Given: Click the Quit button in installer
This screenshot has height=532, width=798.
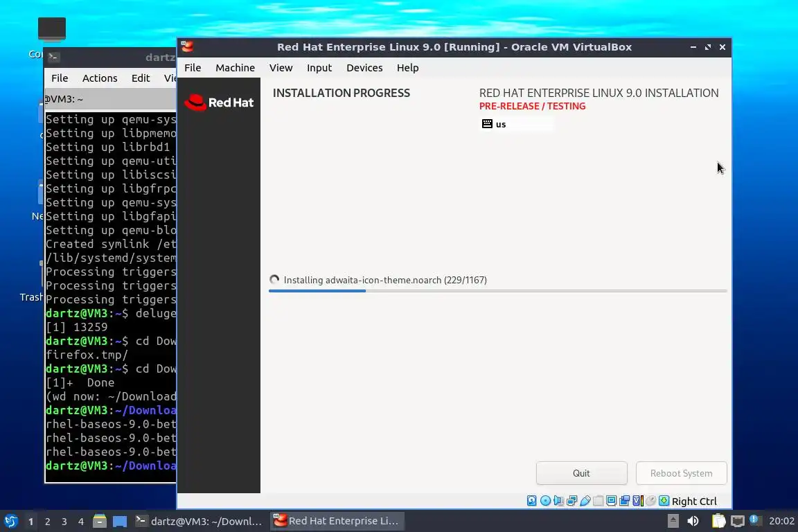Looking at the screenshot, I should 581,473.
